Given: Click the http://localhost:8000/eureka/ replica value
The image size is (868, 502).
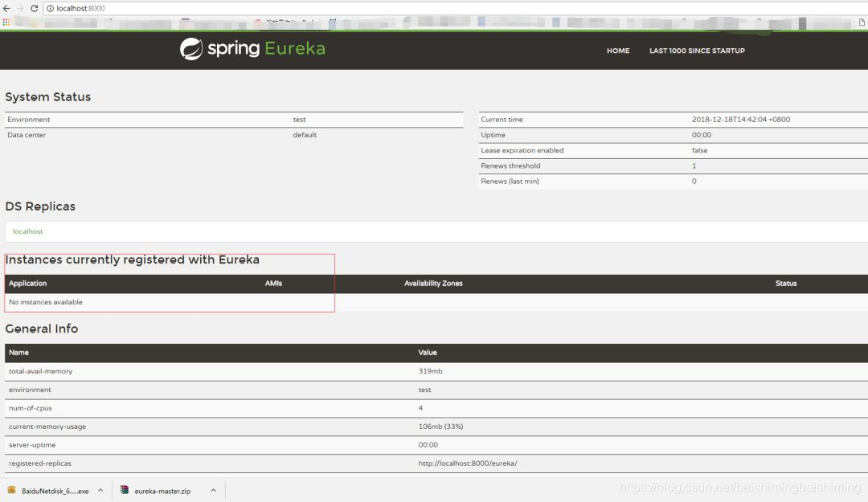Looking at the screenshot, I should (468, 463).
